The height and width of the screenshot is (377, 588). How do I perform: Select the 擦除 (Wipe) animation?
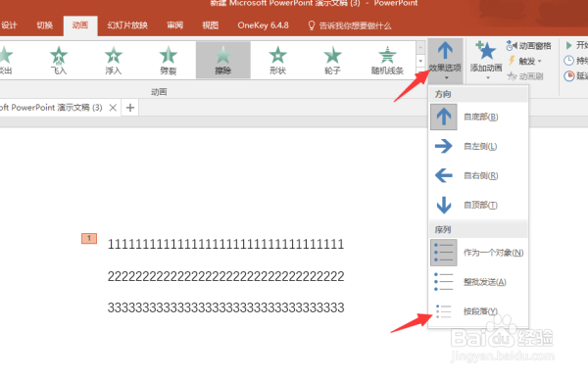223,60
